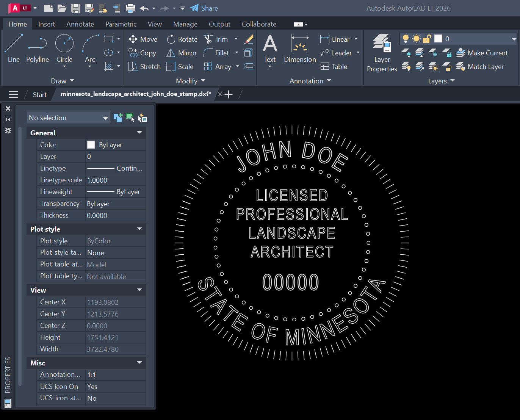520x420 pixels.
Task: Toggle UCS icon On value
Action: click(x=116, y=386)
